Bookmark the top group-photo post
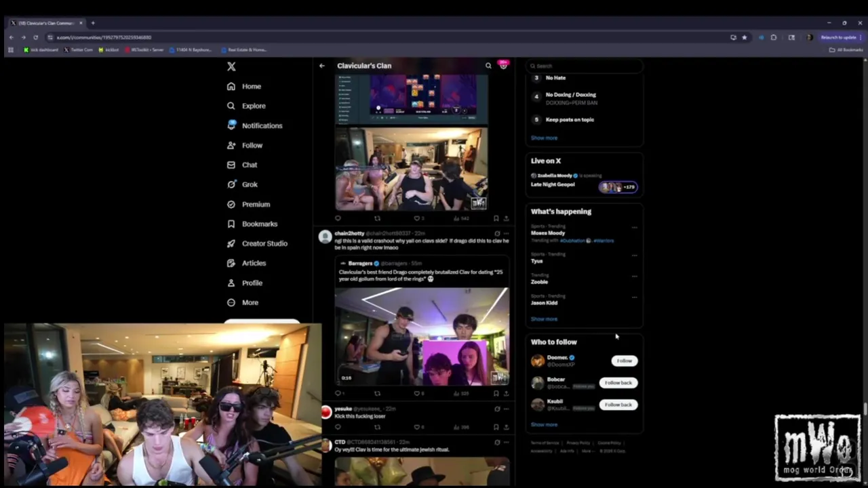This screenshot has width=868, height=488. point(496,218)
